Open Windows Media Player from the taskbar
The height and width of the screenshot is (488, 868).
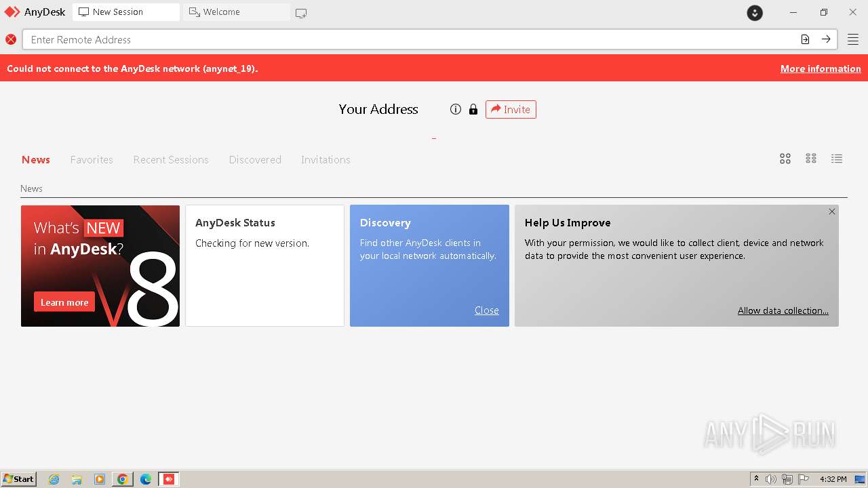click(x=100, y=479)
